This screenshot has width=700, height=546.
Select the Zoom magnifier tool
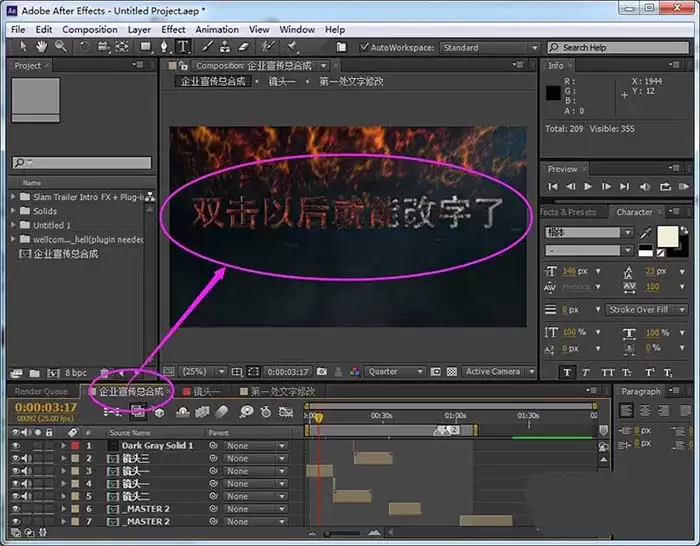(x=61, y=46)
